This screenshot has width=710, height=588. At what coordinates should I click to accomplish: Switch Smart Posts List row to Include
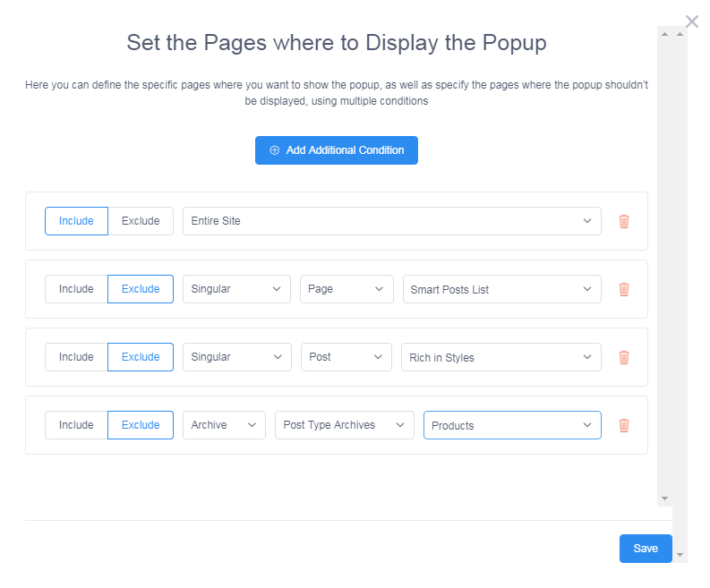(x=76, y=289)
